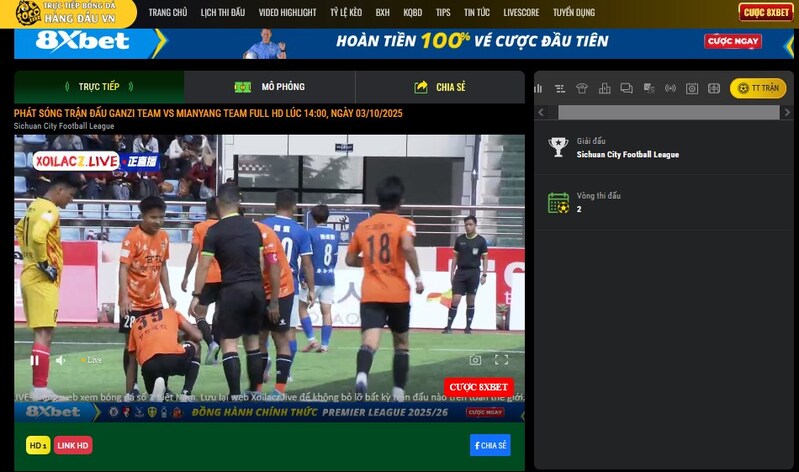Share on Facebook via the blue Chia Sẻ button
Viewport: 799px width, 472px height.
[490, 445]
